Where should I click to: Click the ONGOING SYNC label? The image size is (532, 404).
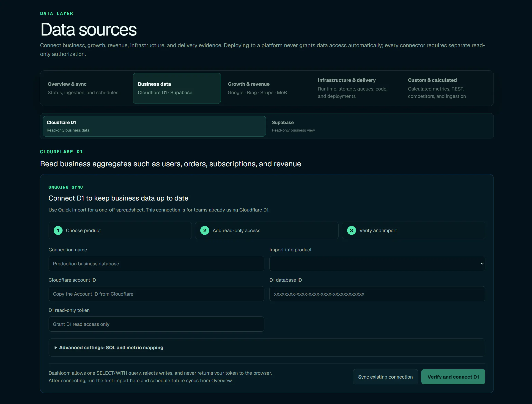[x=66, y=187]
